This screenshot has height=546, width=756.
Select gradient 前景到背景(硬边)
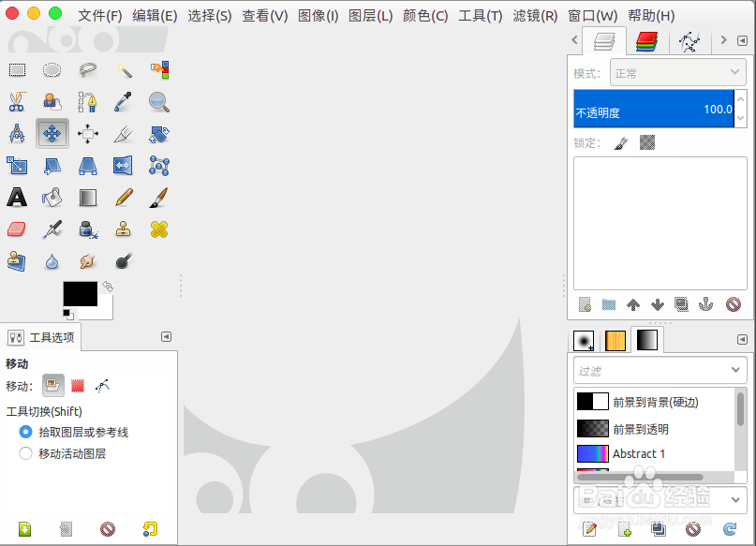(x=655, y=402)
